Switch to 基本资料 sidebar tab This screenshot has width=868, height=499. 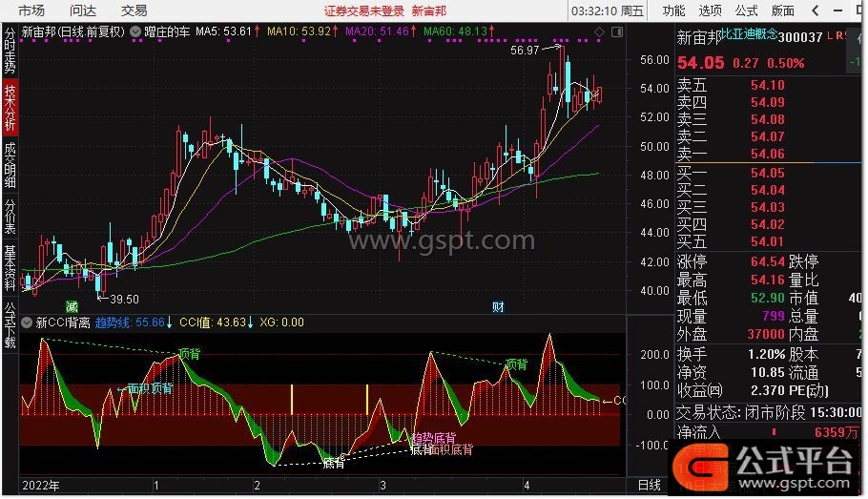point(10,268)
